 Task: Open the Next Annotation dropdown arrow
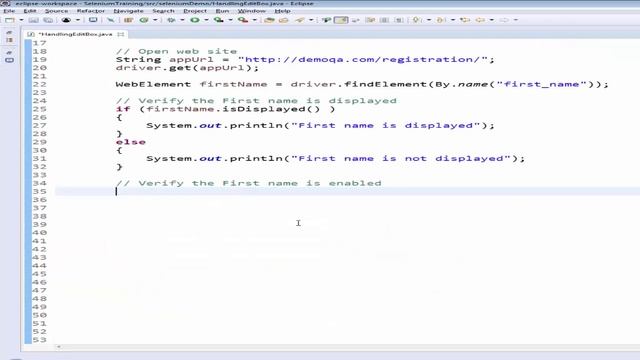click(429, 20)
